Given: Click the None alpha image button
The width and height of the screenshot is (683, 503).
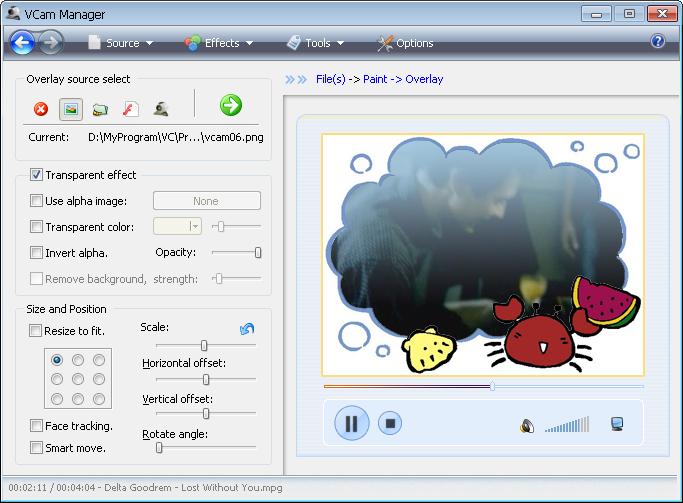Looking at the screenshot, I should click(x=206, y=201).
